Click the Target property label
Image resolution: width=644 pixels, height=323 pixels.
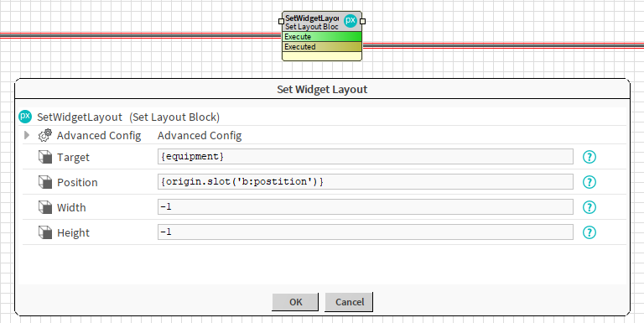[x=73, y=158]
